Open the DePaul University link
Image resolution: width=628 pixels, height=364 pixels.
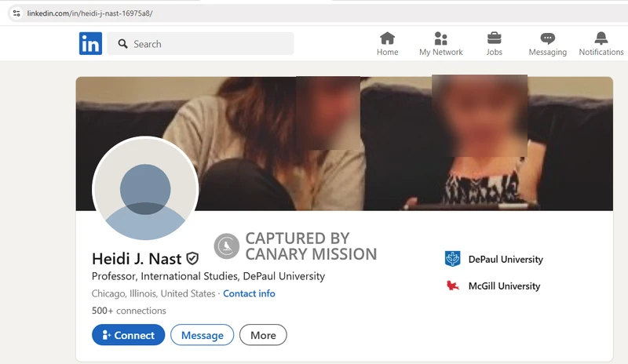coord(505,259)
